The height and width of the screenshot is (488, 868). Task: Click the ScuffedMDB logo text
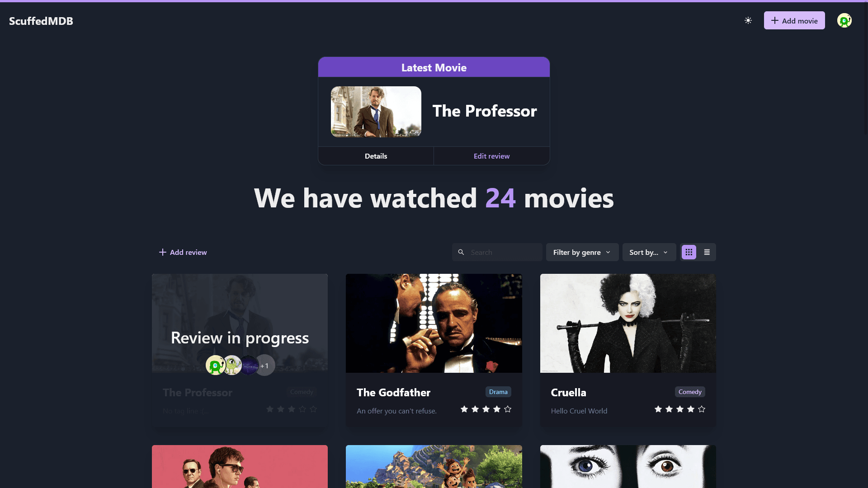click(41, 20)
